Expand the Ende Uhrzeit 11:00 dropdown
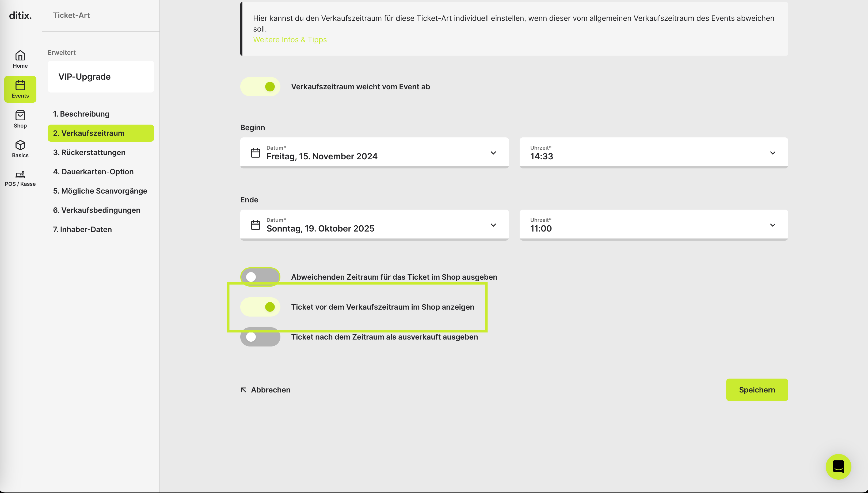The width and height of the screenshot is (868, 493). 653,225
